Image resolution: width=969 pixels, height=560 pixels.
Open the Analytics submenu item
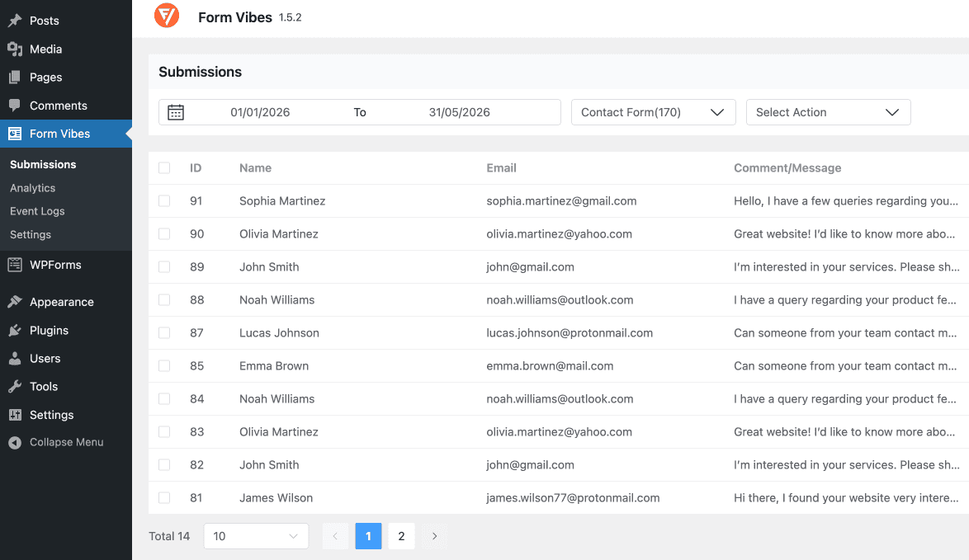pos(33,188)
